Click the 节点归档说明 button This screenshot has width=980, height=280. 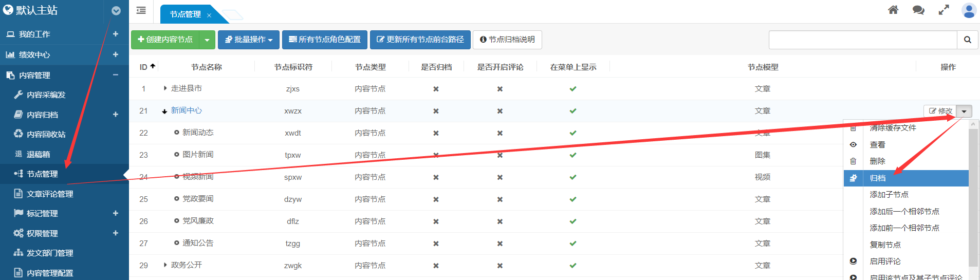[x=507, y=40]
